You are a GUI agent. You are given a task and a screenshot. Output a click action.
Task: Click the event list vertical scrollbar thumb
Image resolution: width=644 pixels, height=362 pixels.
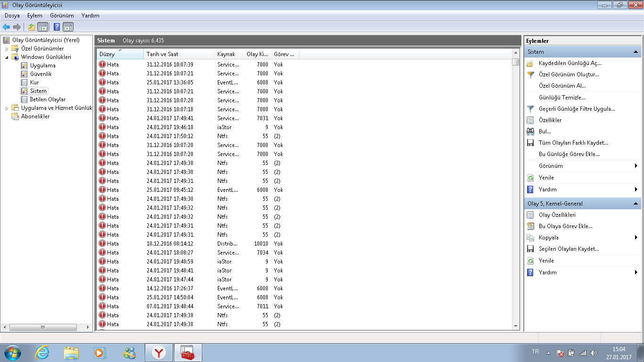point(516,61)
